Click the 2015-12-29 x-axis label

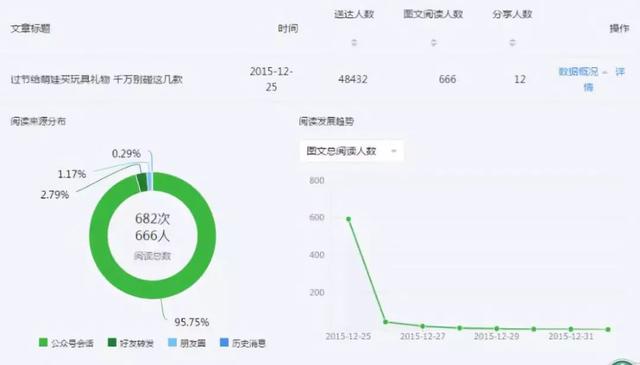tap(496, 336)
